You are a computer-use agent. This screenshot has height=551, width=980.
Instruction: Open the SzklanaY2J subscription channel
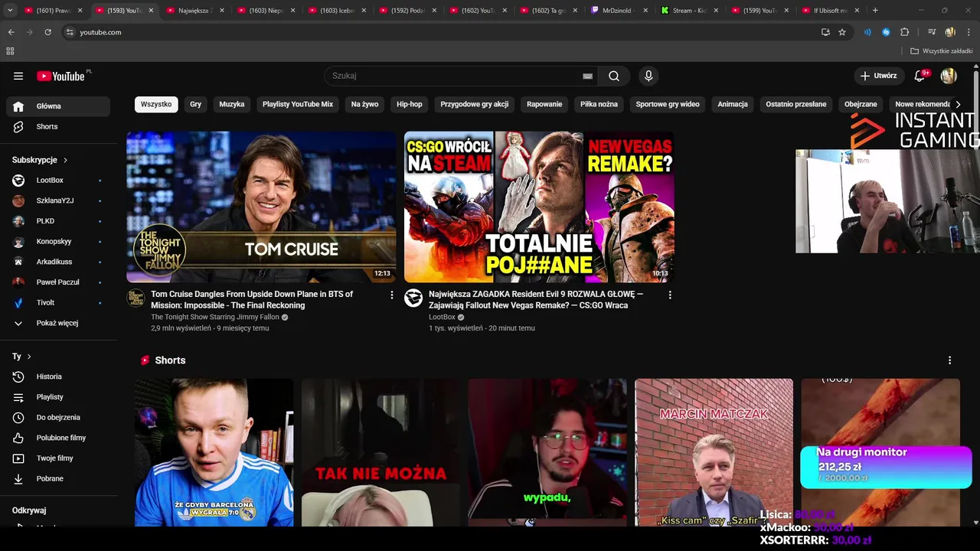(58, 201)
